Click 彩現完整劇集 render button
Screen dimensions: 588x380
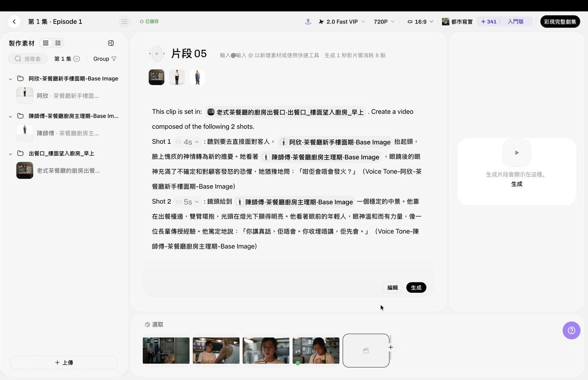[x=560, y=22]
